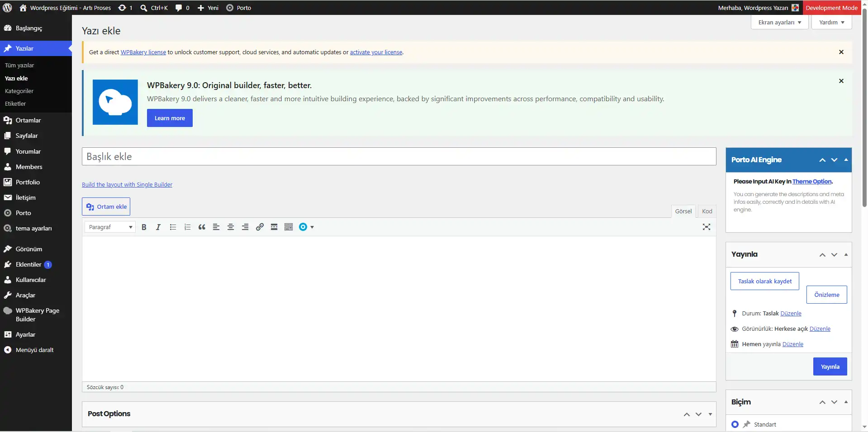
Task: Open Porto menu in top admin bar
Action: tap(239, 8)
